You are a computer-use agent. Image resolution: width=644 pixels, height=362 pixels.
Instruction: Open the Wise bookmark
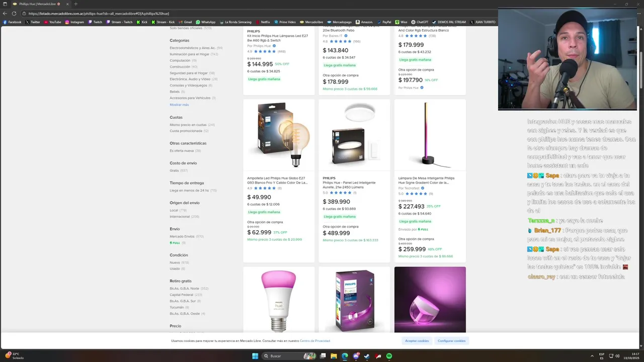[401, 22]
